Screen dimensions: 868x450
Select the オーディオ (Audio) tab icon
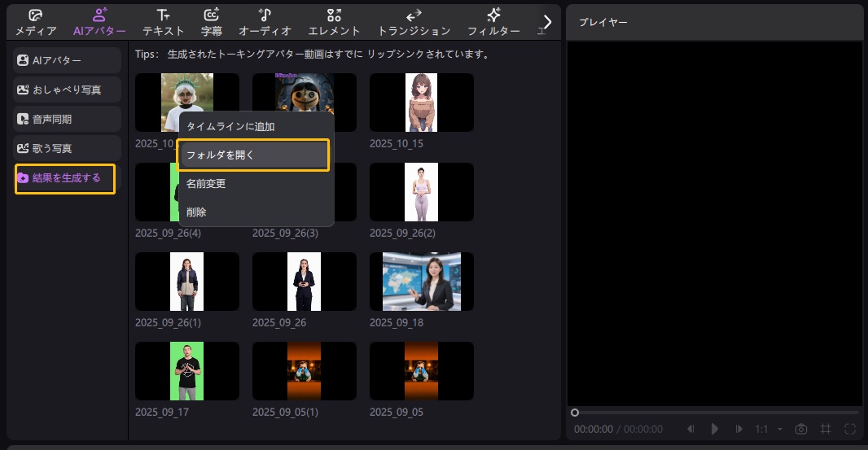pyautogui.click(x=265, y=15)
